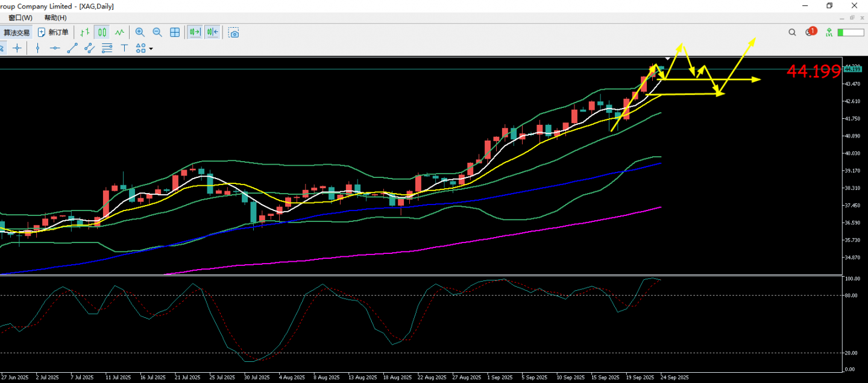Pick the trendline drawing tool
Screen dimensions: 868x383
click(x=72, y=48)
